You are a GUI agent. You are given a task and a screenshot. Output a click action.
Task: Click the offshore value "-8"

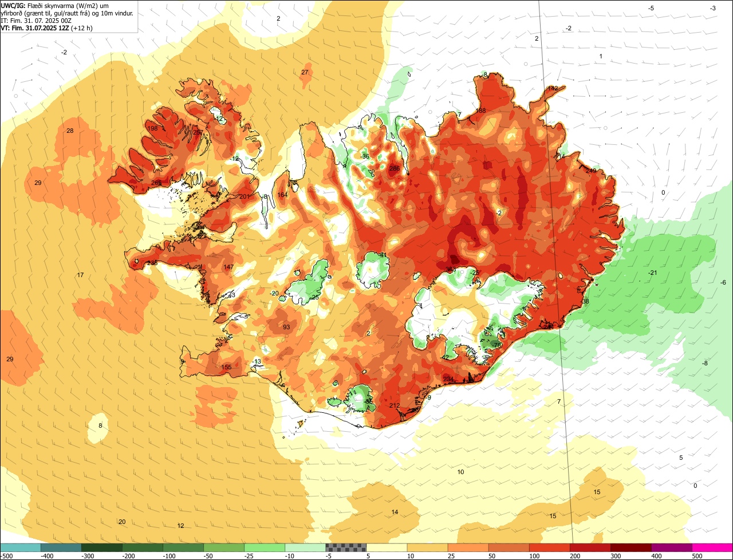point(706,363)
